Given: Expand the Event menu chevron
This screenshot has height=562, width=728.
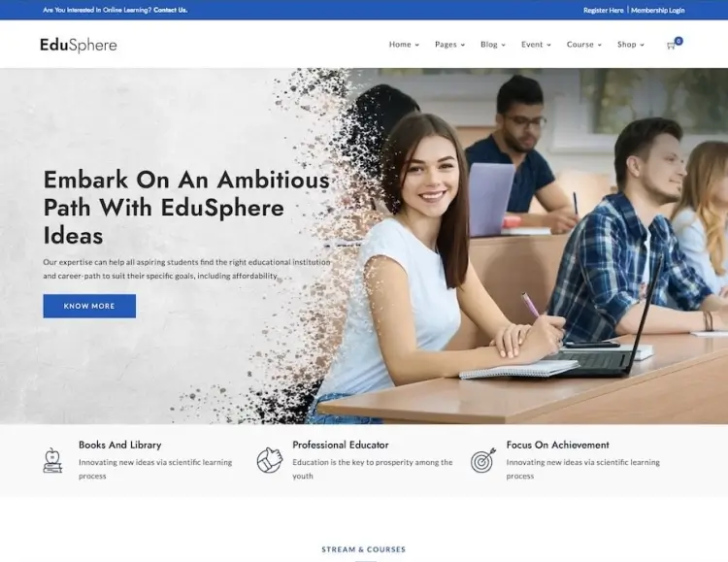Looking at the screenshot, I should pyautogui.click(x=548, y=45).
